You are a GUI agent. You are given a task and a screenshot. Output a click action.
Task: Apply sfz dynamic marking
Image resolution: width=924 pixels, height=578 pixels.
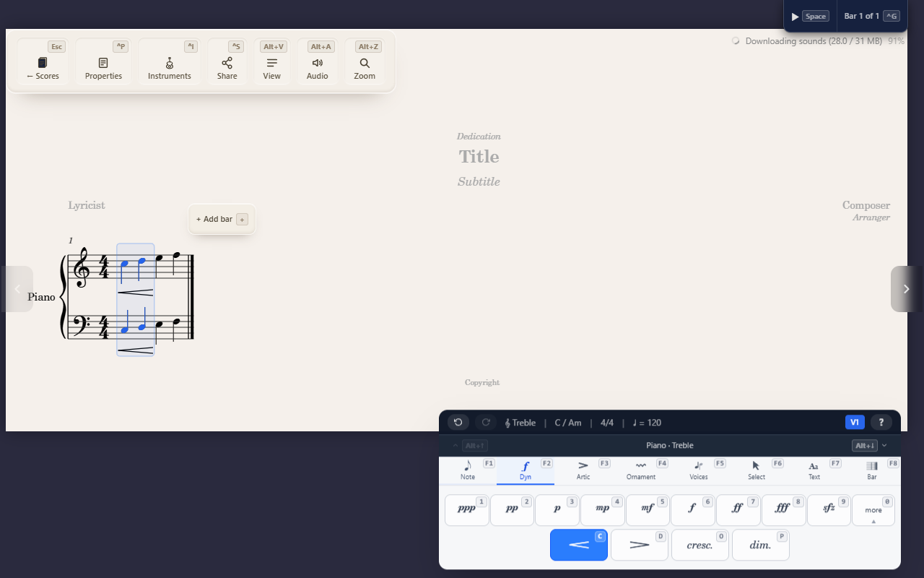tap(829, 510)
